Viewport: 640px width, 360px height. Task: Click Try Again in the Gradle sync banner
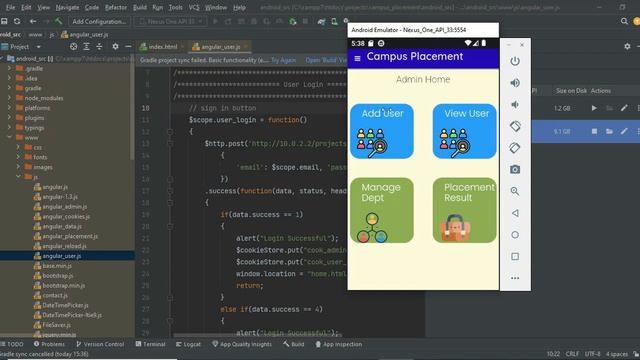point(283,60)
